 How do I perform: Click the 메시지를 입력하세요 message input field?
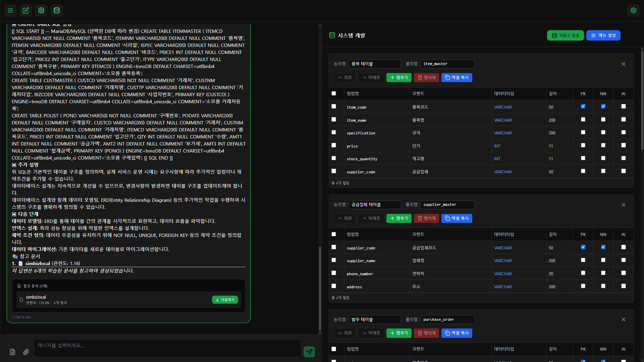(167, 348)
